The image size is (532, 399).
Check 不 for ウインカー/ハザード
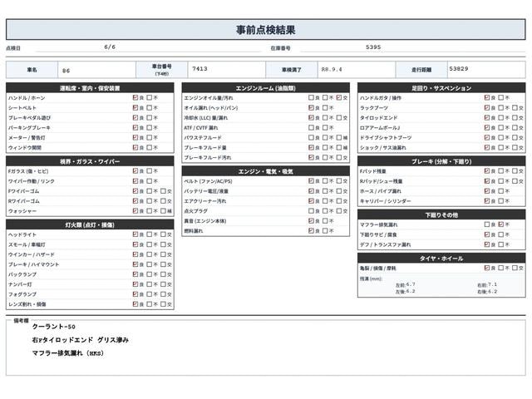click(x=150, y=254)
